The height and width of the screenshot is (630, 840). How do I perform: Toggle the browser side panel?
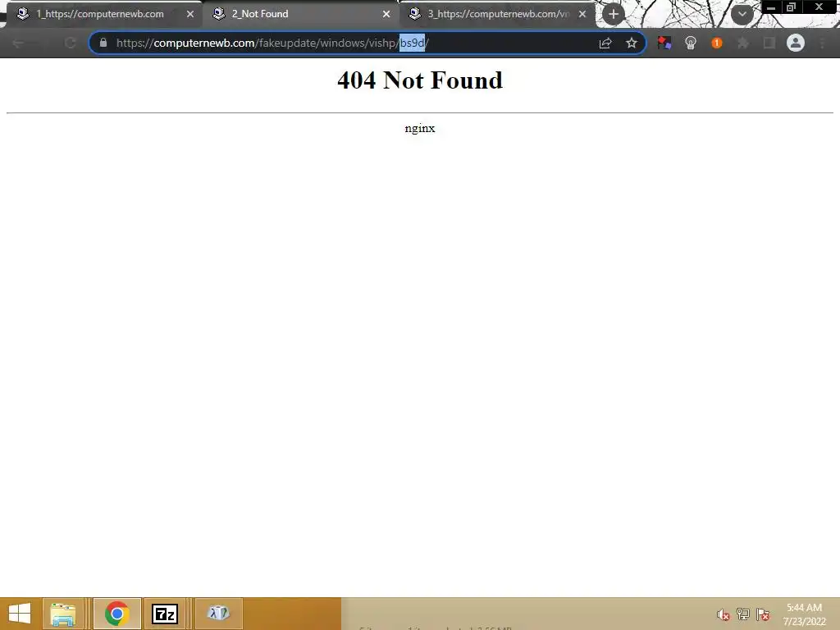(x=769, y=43)
